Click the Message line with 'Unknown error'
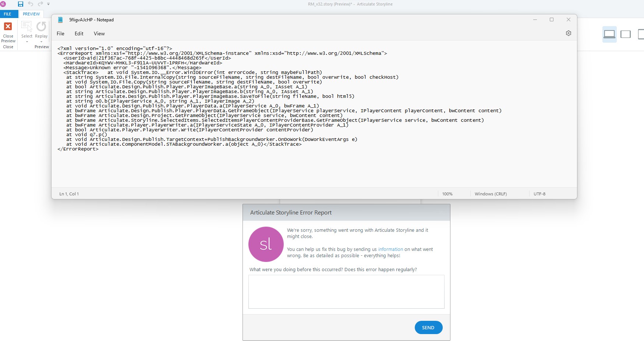This screenshot has height=351, width=644. click(132, 68)
